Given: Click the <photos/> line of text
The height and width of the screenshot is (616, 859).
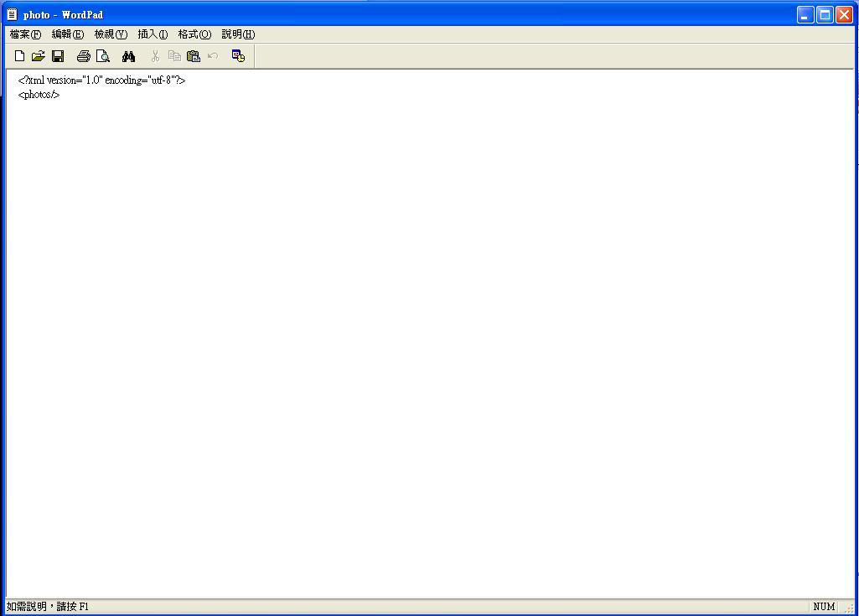Looking at the screenshot, I should click(x=39, y=94).
